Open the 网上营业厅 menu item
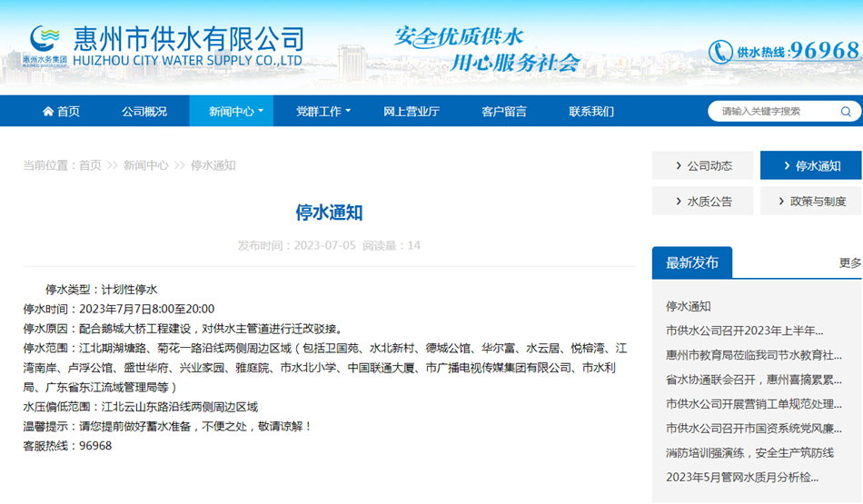This screenshot has height=504, width=863. pos(412,112)
